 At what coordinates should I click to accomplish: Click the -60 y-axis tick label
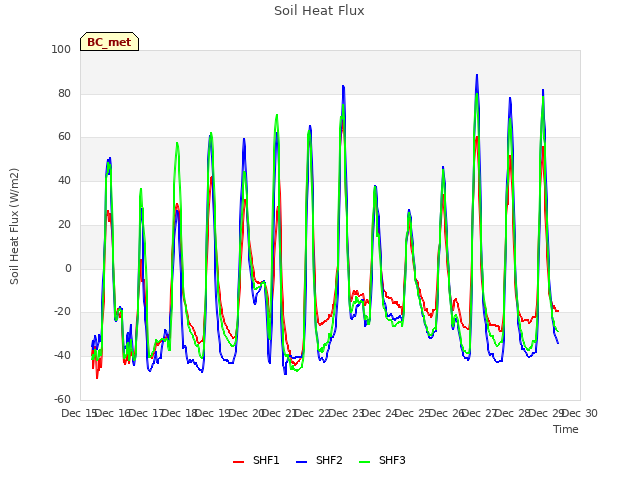pyautogui.click(x=62, y=399)
